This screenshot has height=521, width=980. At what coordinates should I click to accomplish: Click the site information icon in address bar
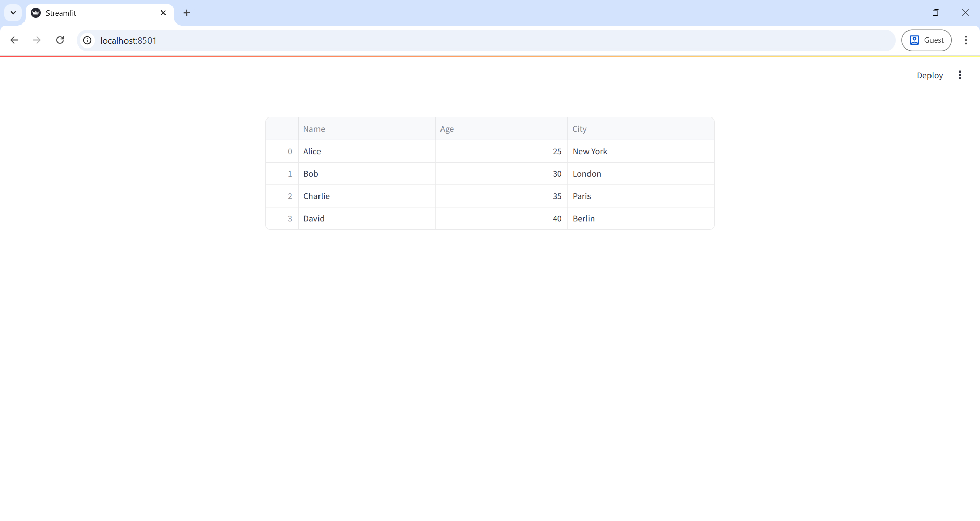[x=87, y=40]
